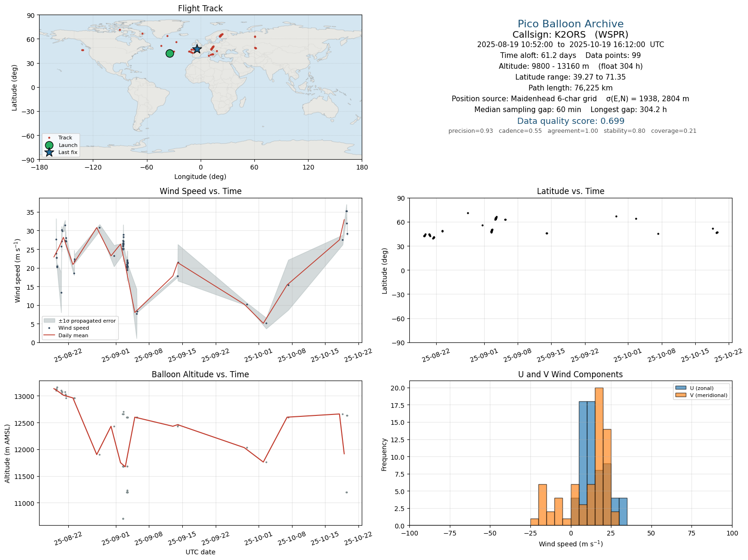The image size is (748, 560).
Task: Pick the blue U (zonal) legend swatch
Action: pos(681,388)
